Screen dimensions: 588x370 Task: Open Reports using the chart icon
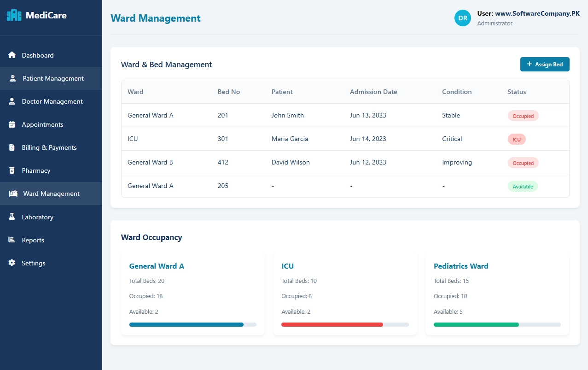coord(12,240)
